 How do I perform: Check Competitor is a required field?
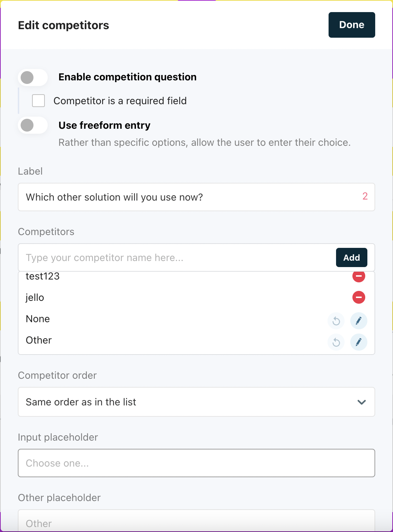[38, 101]
